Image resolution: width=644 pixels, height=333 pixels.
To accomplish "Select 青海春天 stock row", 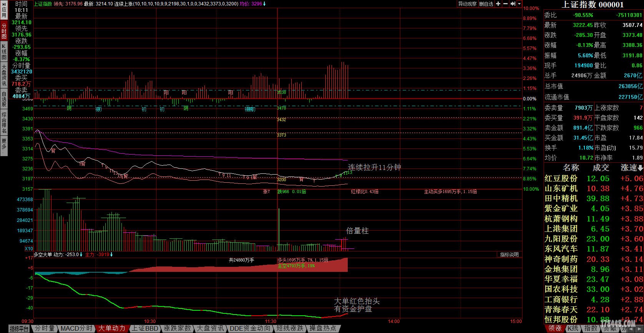I will (x=594, y=309).
